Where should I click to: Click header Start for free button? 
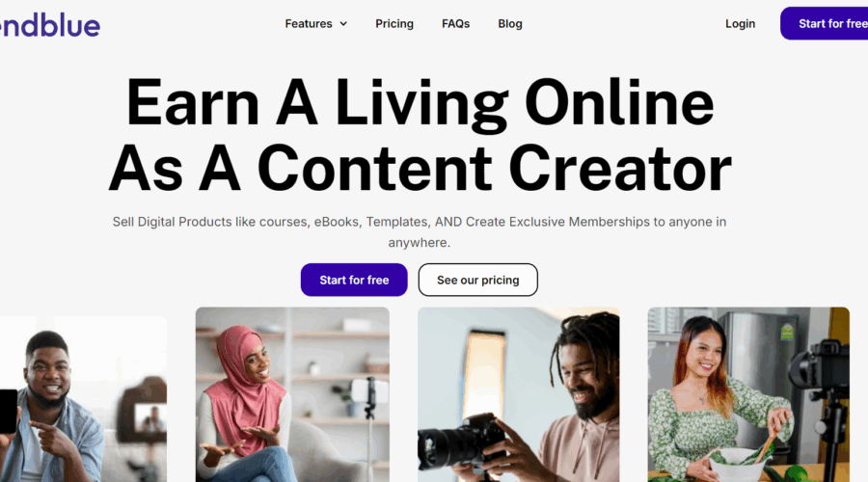[x=825, y=23]
